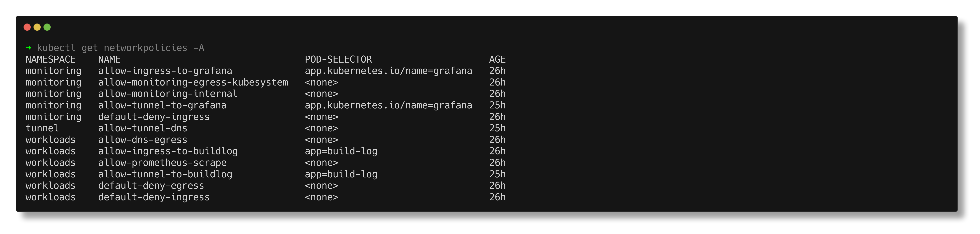Image resolution: width=980 pixels, height=234 pixels.
Task: Select the app.kubernetes.io/name=grafana pod selector text
Action: [388, 71]
